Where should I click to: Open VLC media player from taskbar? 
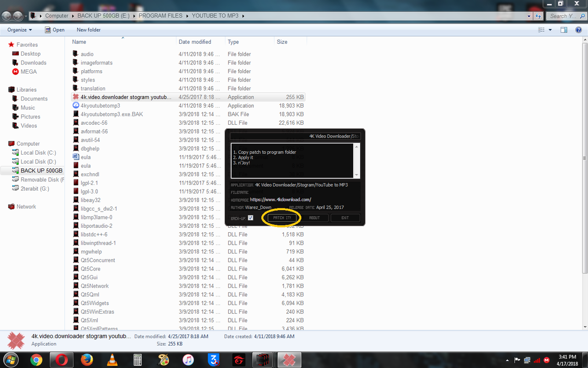[x=112, y=360]
